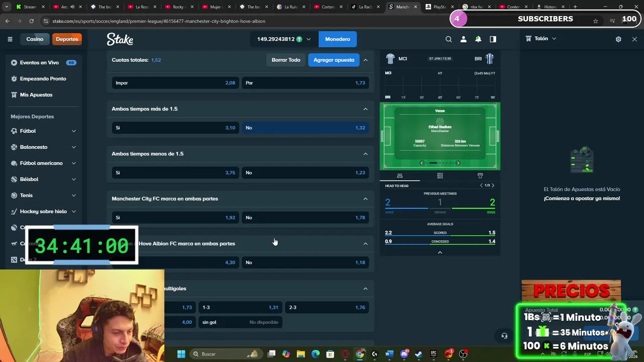644x362 pixels.
Task: Open a new browser tab
Action: pyautogui.click(x=575, y=7)
